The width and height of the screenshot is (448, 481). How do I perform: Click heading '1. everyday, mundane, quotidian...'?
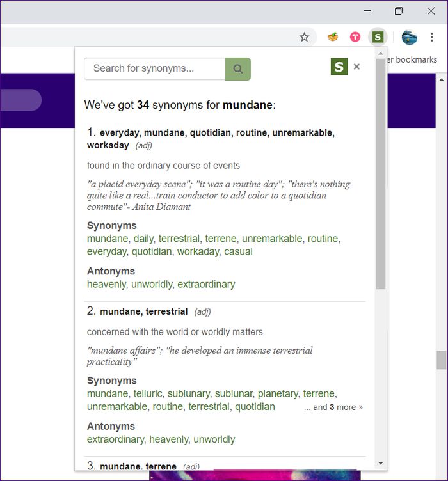click(211, 139)
